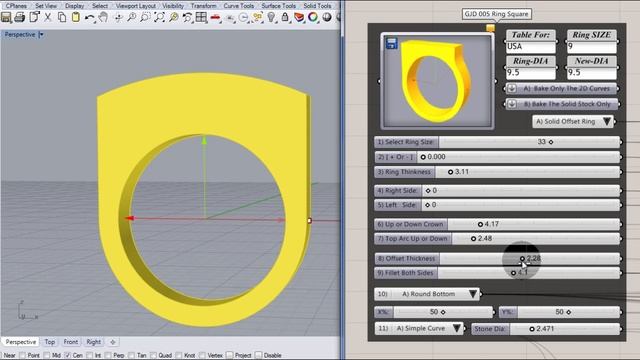Click the Document Properties icon
Image resolution: width=640 pixels, height=360 pixels.
(x=34, y=17)
